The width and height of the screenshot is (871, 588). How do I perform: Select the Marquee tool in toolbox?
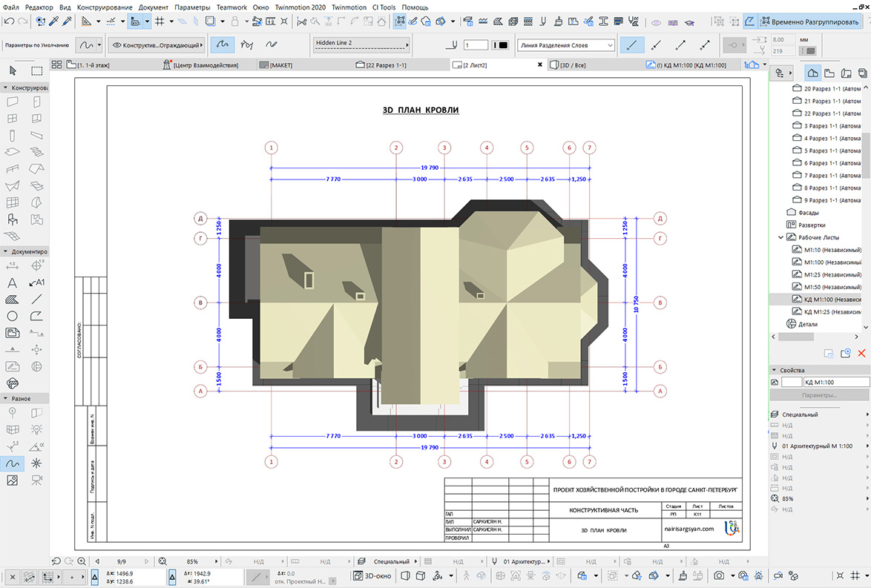point(36,70)
